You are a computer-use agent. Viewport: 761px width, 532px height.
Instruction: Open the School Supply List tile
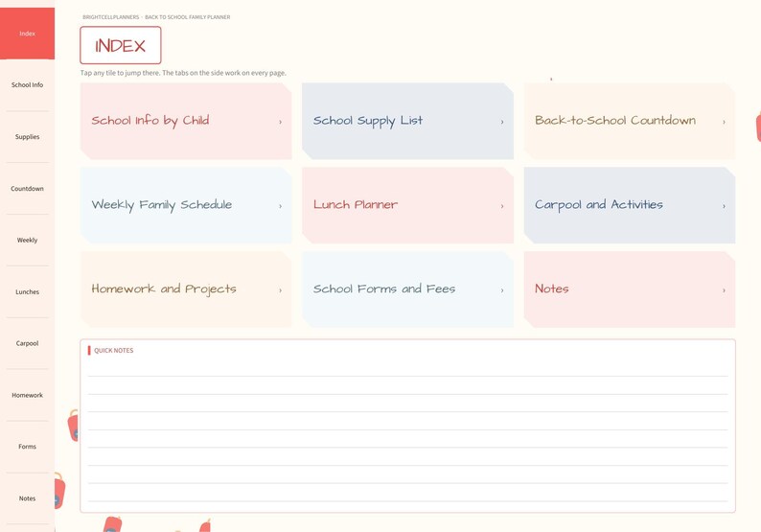407,121
